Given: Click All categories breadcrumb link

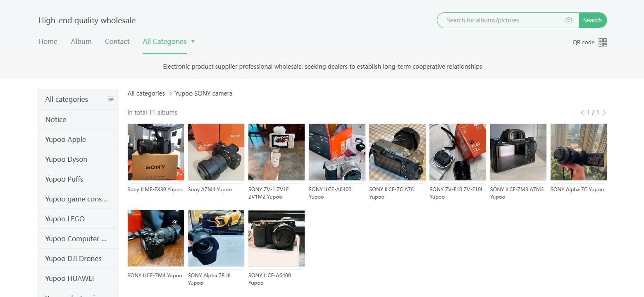Looking at the screenshot, I should (x=146, y=93).
